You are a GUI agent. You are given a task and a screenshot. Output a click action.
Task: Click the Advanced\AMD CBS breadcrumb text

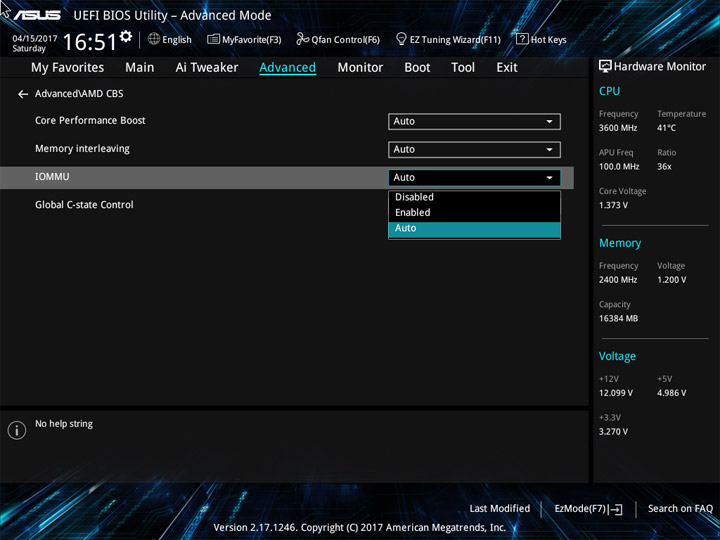[79, 94]
